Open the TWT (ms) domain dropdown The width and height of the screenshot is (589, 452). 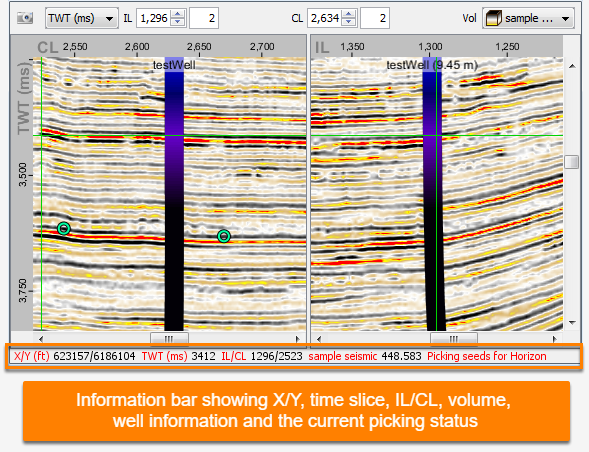[x=82, y=18]
